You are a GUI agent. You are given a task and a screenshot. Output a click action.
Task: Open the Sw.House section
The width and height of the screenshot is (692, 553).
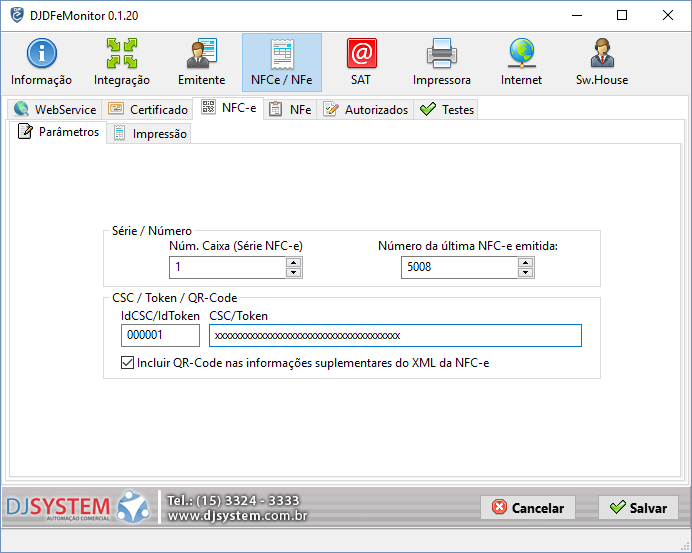(601, 62)
